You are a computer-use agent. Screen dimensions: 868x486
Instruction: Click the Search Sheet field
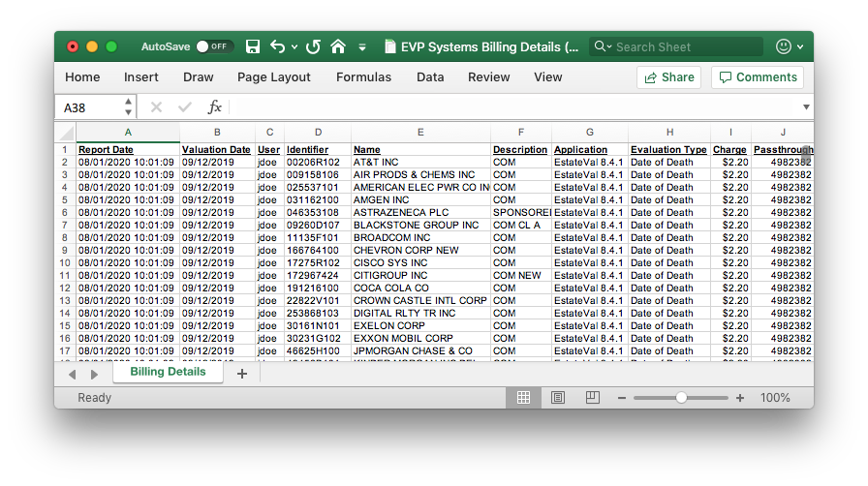click(676, 46)
